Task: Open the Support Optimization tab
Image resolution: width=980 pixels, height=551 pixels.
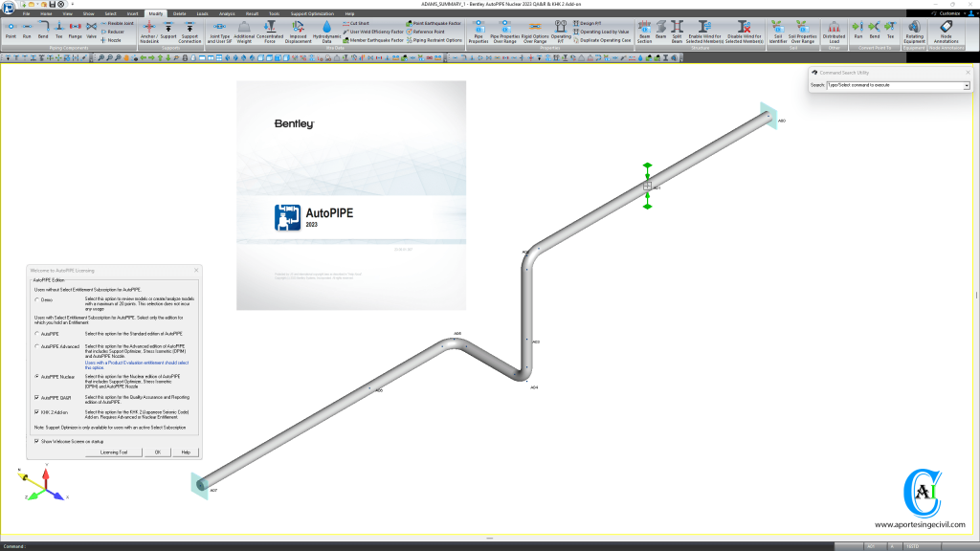Action: (312, 13)
